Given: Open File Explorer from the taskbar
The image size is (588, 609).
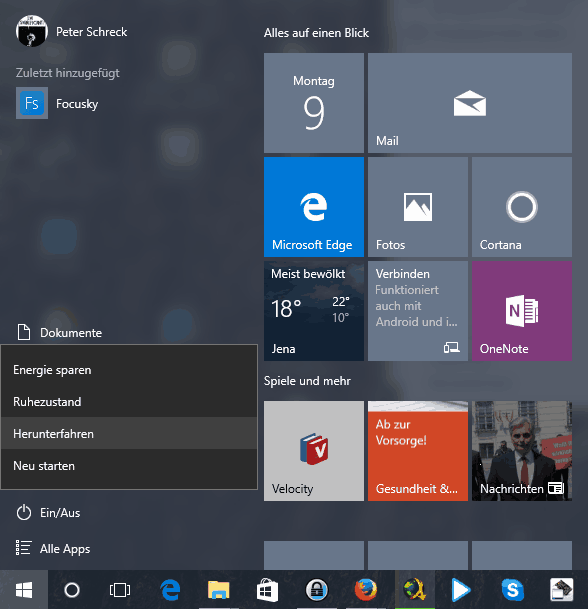Looking at the screenshot, I should [x=219, y=590].
